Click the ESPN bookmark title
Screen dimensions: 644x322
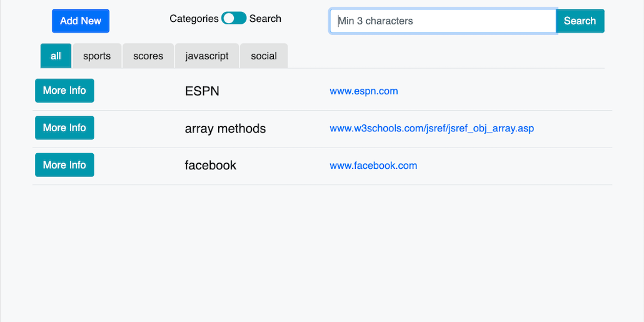202,91
